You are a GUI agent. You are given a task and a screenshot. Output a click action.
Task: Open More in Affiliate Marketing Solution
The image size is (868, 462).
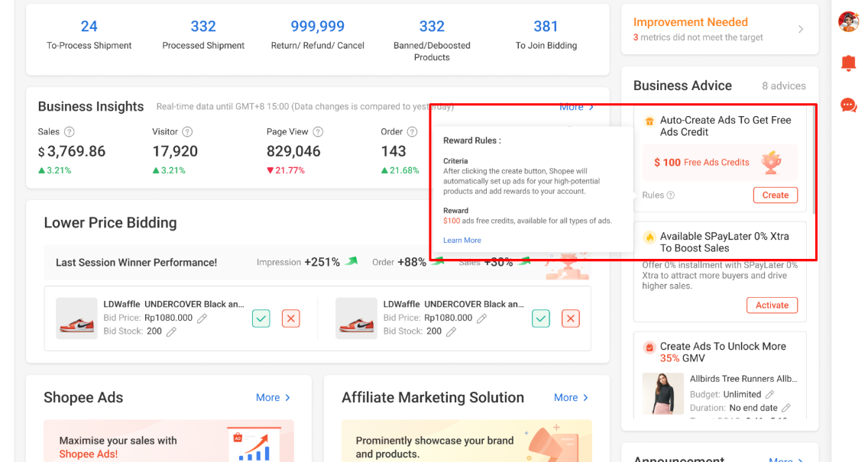pyautogui.click(x=571, y=398)
